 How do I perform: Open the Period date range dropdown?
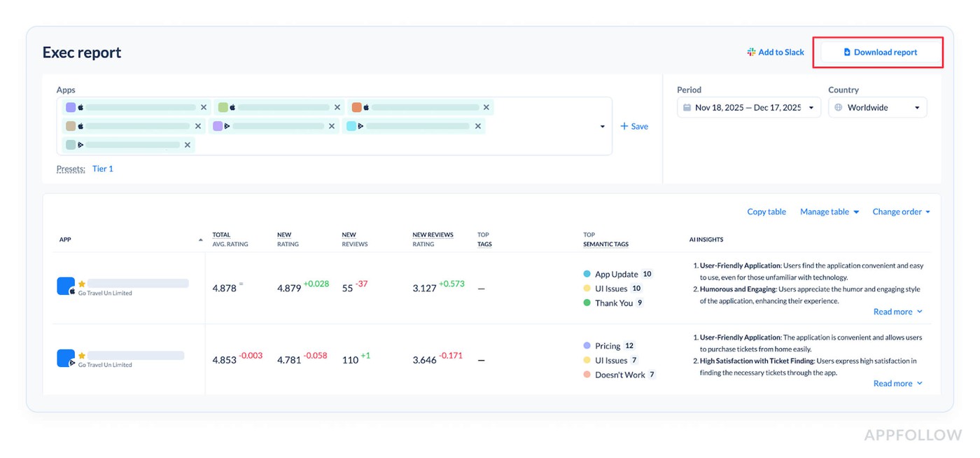[748, 108]
